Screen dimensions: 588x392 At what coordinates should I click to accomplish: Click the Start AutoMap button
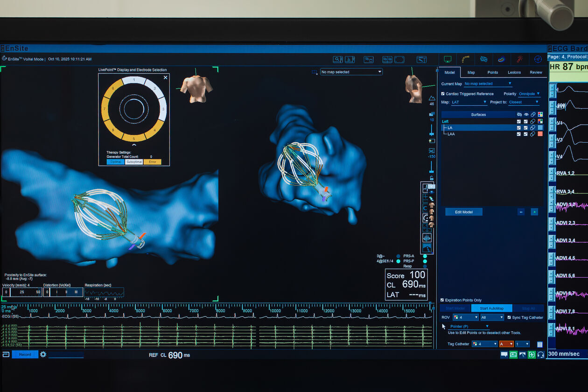pyautogui.click(x=491, y=308)
